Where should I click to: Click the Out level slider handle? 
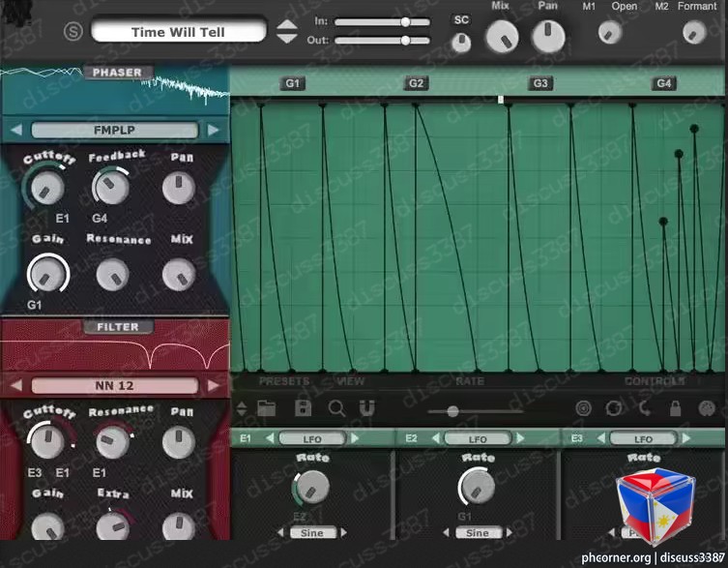(405, 41)
